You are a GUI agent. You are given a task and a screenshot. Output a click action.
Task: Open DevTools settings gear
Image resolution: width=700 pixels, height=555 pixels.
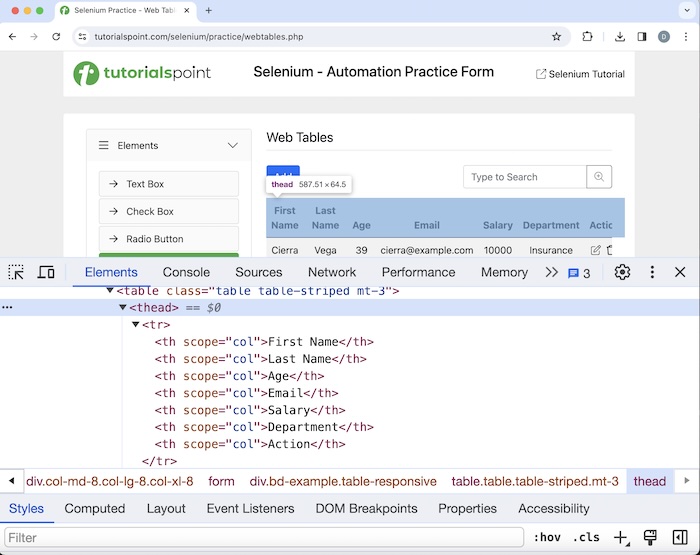622,272
